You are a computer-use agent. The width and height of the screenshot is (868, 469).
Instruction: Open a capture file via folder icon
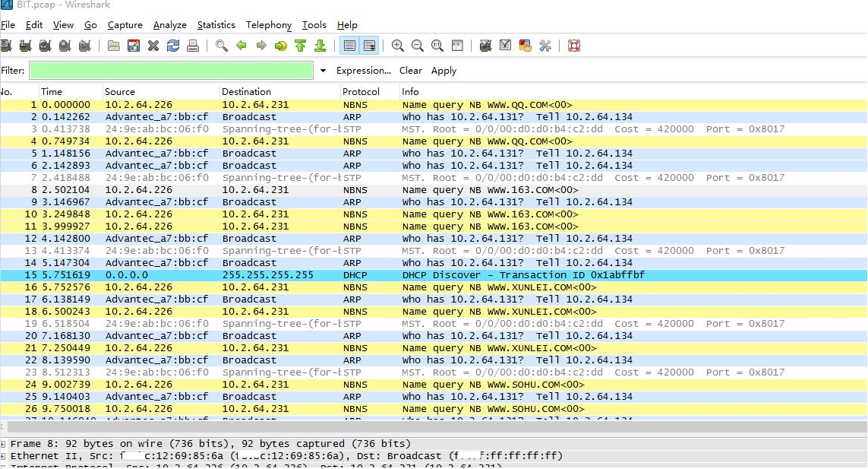pos(114,46)
